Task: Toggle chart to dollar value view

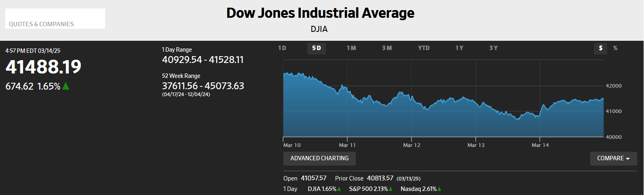Action: (601, 48)
